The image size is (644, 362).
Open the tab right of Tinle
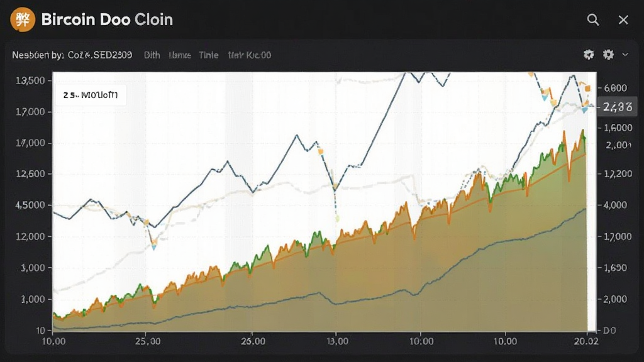click(x=250, y=55)
